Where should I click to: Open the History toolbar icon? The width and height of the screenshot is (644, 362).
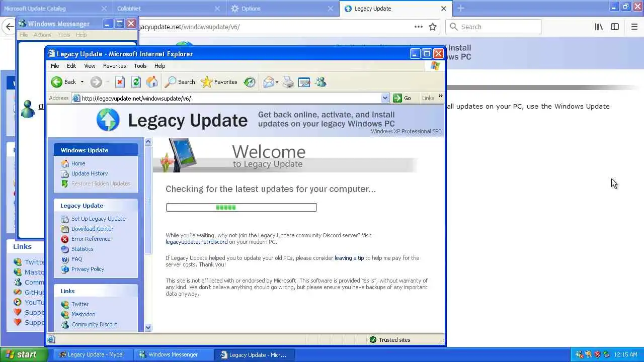[x=250, y=82]
